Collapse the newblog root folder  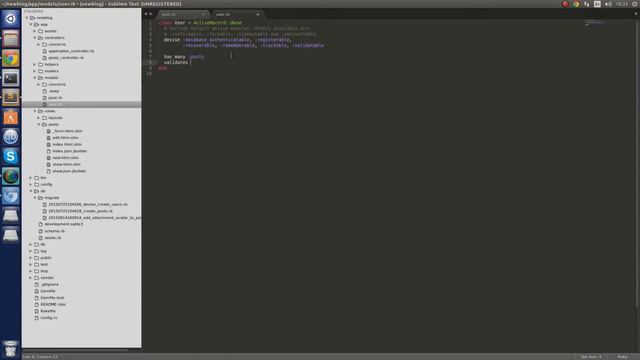27,18
